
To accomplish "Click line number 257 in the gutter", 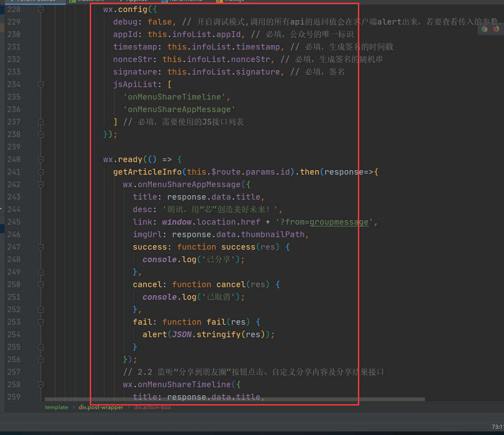I will tap(14, 372).
